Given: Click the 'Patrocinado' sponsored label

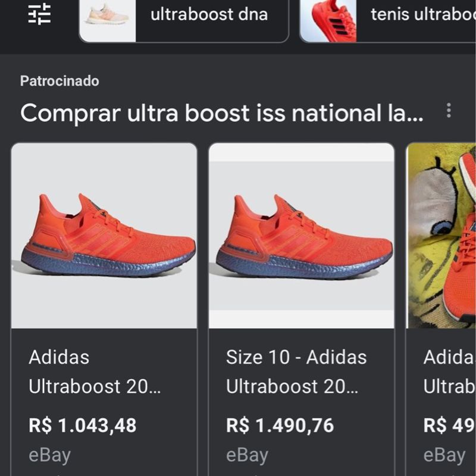Looking at the screenshot, I should (x=59, y=81).
